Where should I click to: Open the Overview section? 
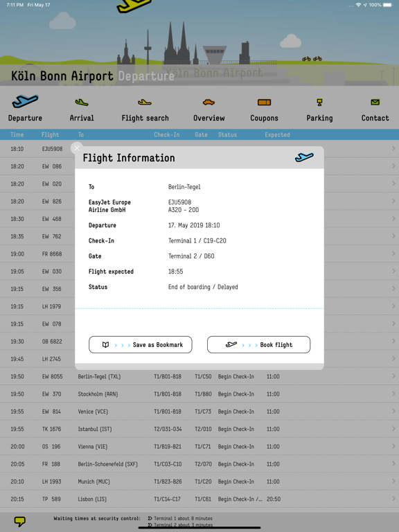tap(209, 118)
